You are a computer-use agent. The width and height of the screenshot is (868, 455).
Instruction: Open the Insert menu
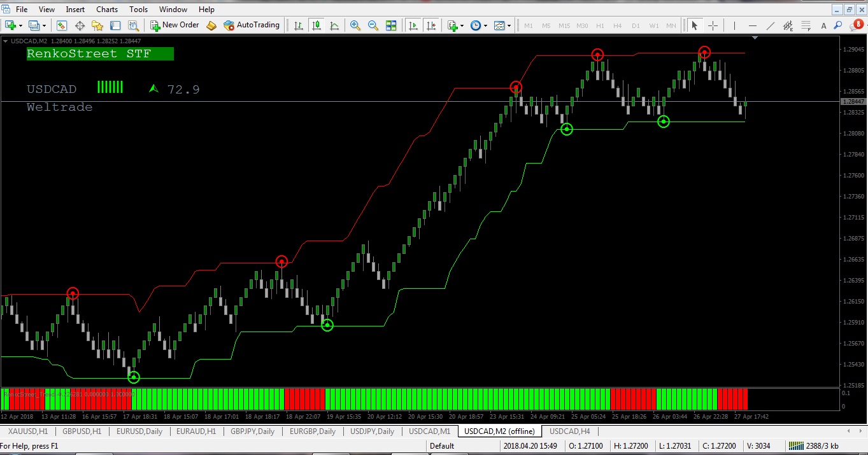click(75, 10)
